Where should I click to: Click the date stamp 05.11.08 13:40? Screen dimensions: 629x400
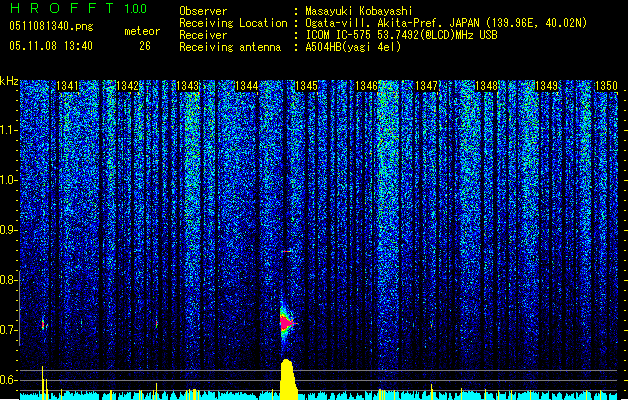pos(51,46)
